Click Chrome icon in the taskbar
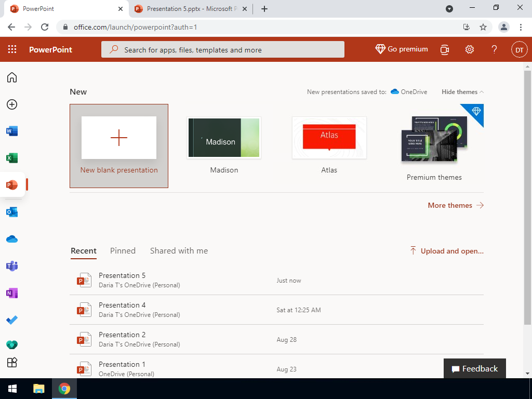Screen dimensions: 532x399 click(x=64, y=389)
